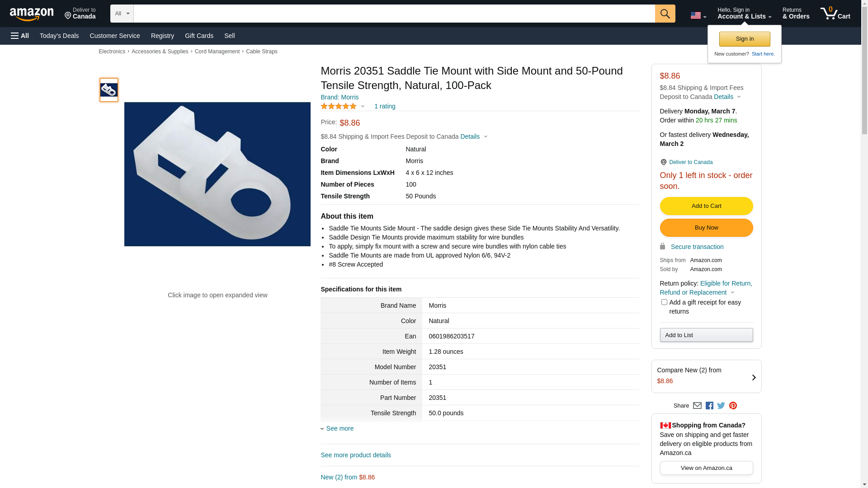Click the search magnifier button
Screen dimensions: 868x488
[665, 14]
